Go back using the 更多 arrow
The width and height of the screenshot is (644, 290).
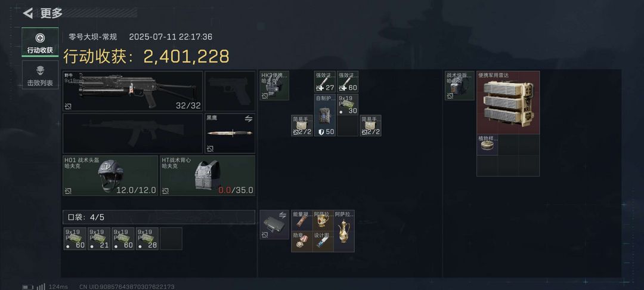[28, 13]
